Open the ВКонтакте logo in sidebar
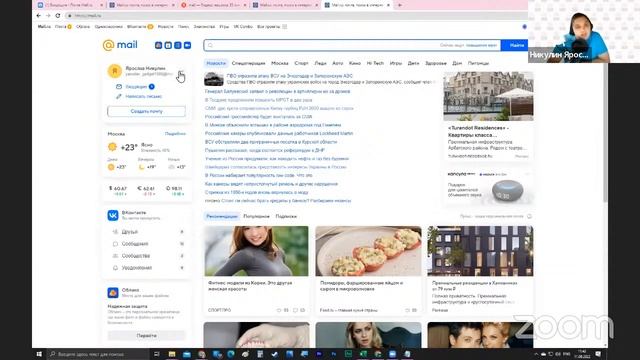The image size is (640, 360). coord(113,215)
